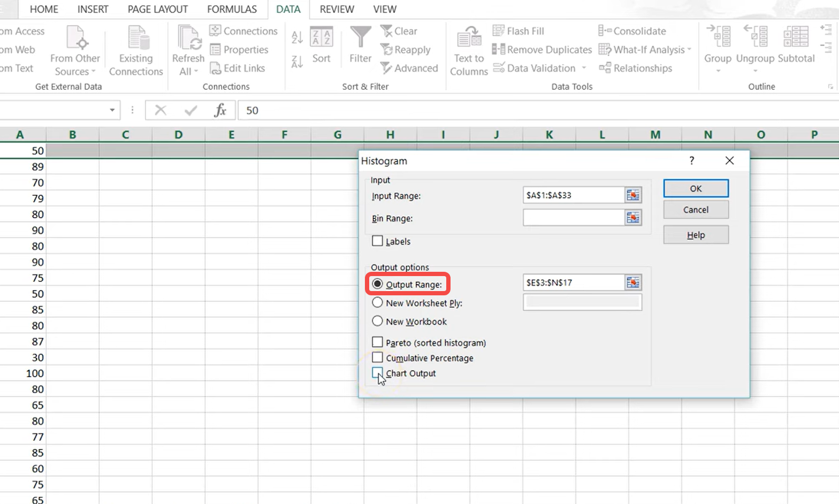Open the Sort dialog
This screenshot has width=839, height=504.
tap(321, 44)
